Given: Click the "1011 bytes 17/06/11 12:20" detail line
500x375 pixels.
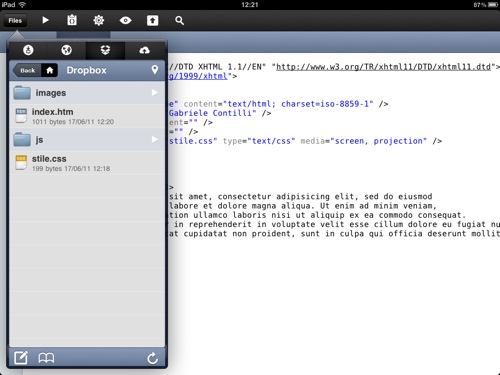Looking at the screenshot, I should 73,122.
